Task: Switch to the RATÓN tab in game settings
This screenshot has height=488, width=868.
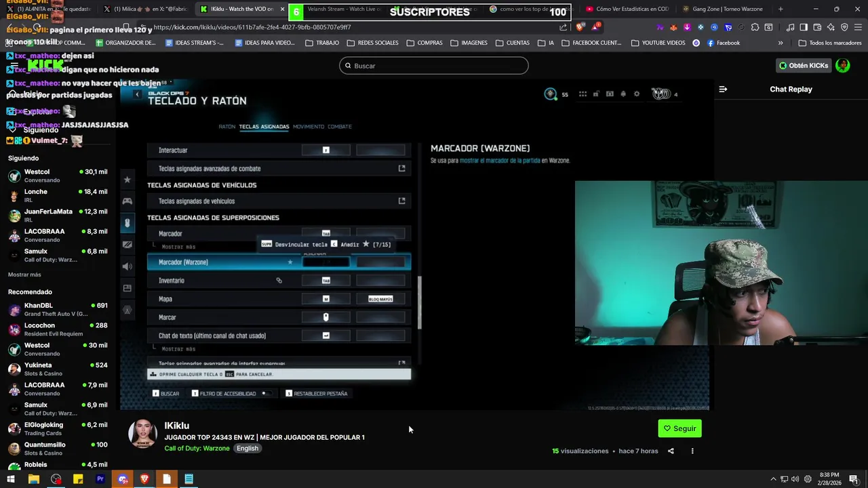Action: point(226,127)
